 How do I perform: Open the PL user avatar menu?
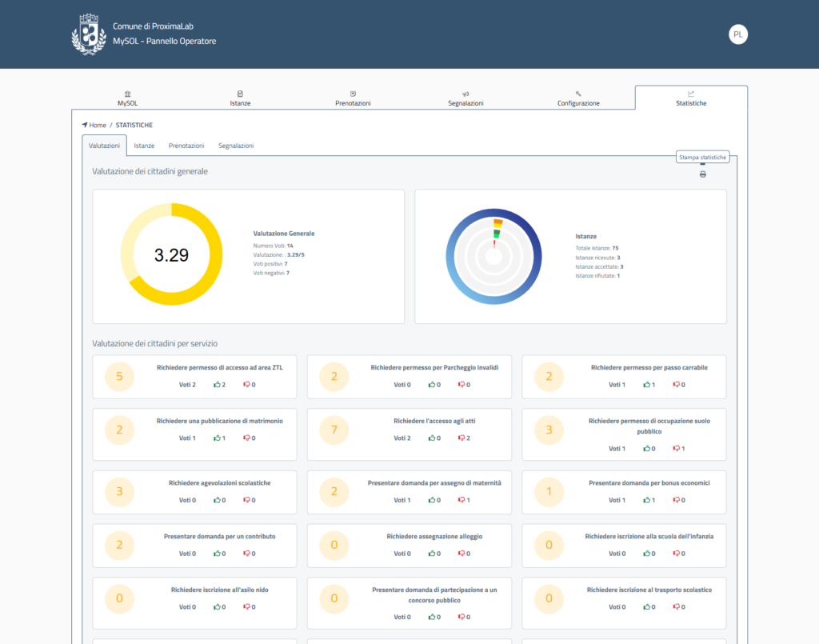coord(737,34)
